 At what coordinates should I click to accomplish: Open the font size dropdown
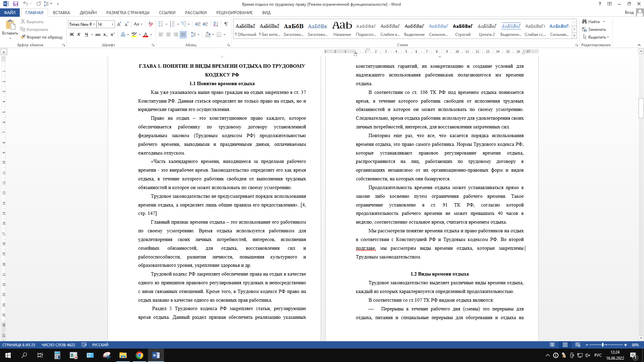[x=112, y=24]
